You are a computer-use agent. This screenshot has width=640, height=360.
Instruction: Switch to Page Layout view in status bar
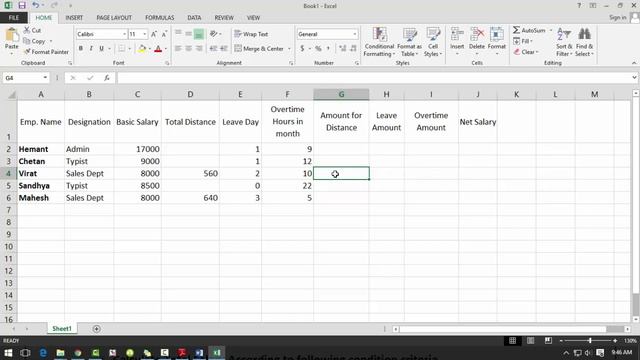click(x=530, y=340)
